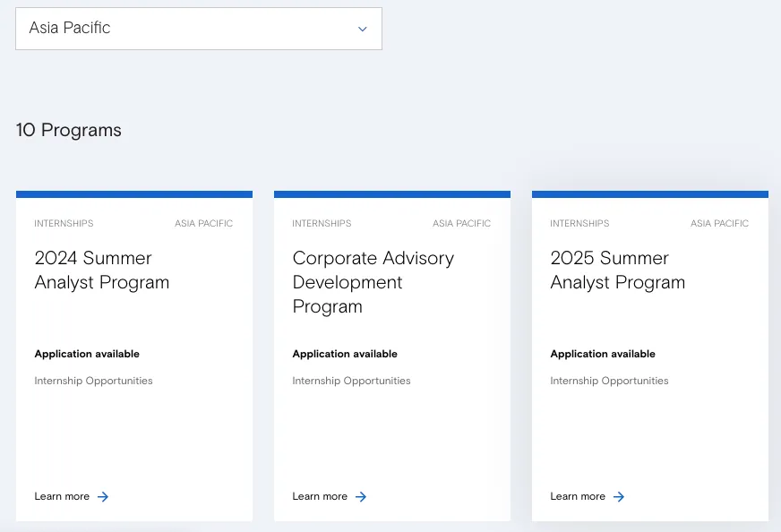Click Asia Pacific tag on 2025 Summer Analyst card
The width and height of the screenshot is (781, 532).
point(720,223)
